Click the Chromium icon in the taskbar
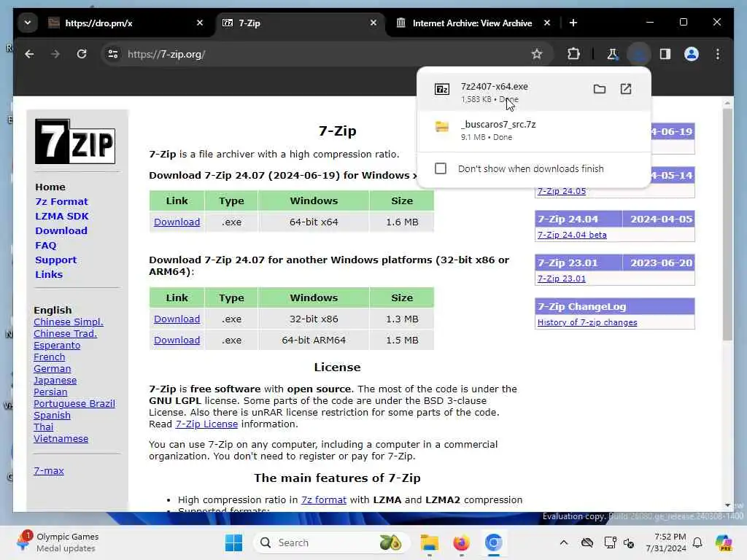Image resolution: width=747 pixels, height=560 pixels. click(x=494, y=542)
